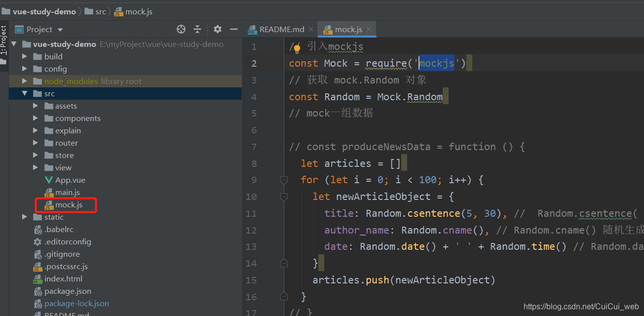Screen dimensions: 644x316
Task: Click the fold end marker at line 16
Action: pos(284,296)
